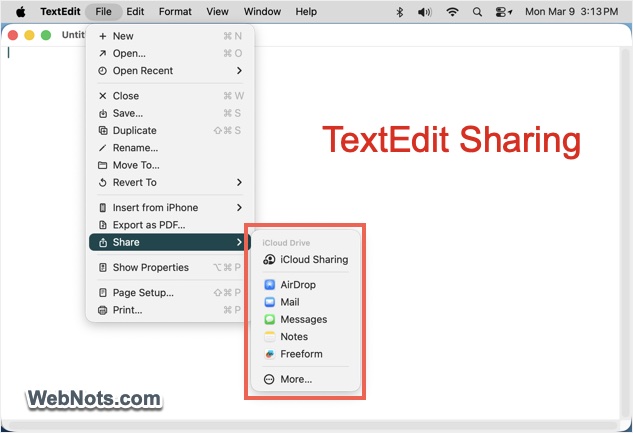This screenshot has width=633, height=433.
Task: Choose More… in share submenu
Action: 306,379
